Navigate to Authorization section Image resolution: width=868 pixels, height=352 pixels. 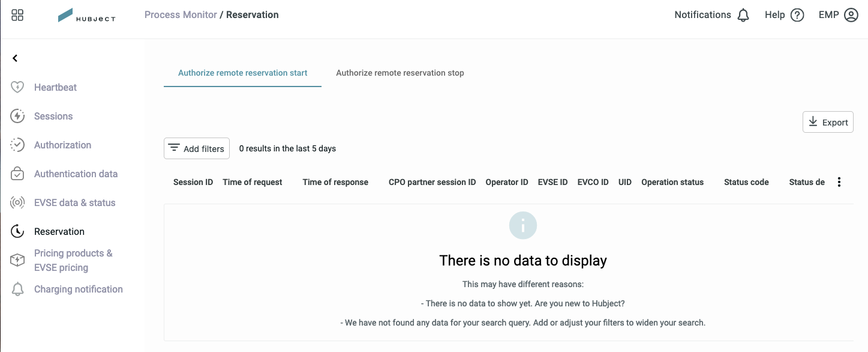click(62, 145)
